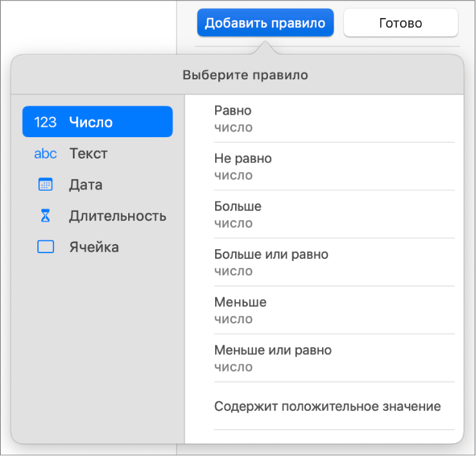Select the Текст rule category
This screenshot has width=476, height=456.
click(97, 153)
